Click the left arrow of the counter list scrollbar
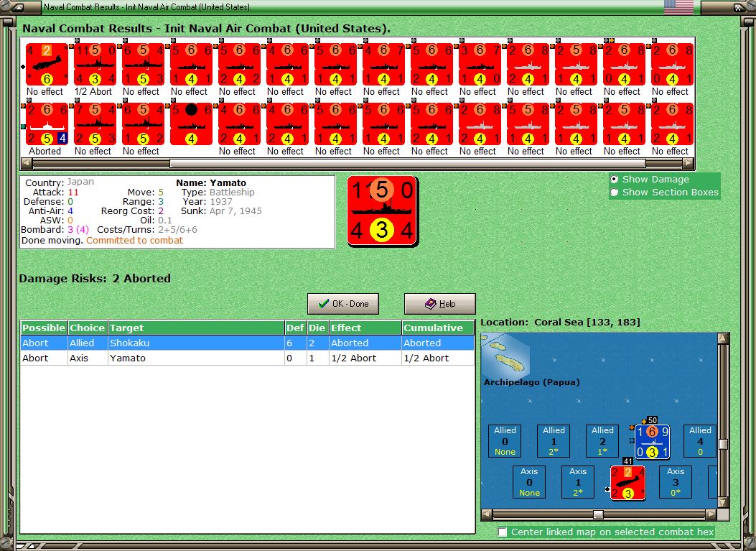Viewport: 756px width, 551px height. [27, 164]
